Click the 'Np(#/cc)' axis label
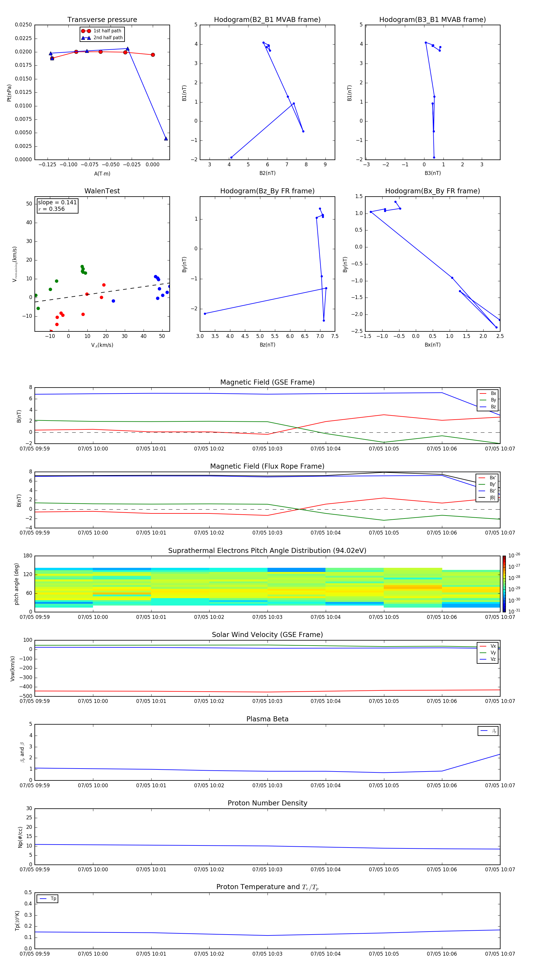The height and width of the screenshot is (980, 535). pos(20,837)
